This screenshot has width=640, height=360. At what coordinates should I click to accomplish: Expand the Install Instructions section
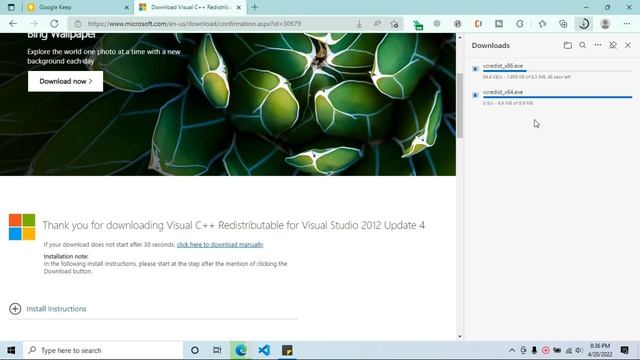coord(56,309)
